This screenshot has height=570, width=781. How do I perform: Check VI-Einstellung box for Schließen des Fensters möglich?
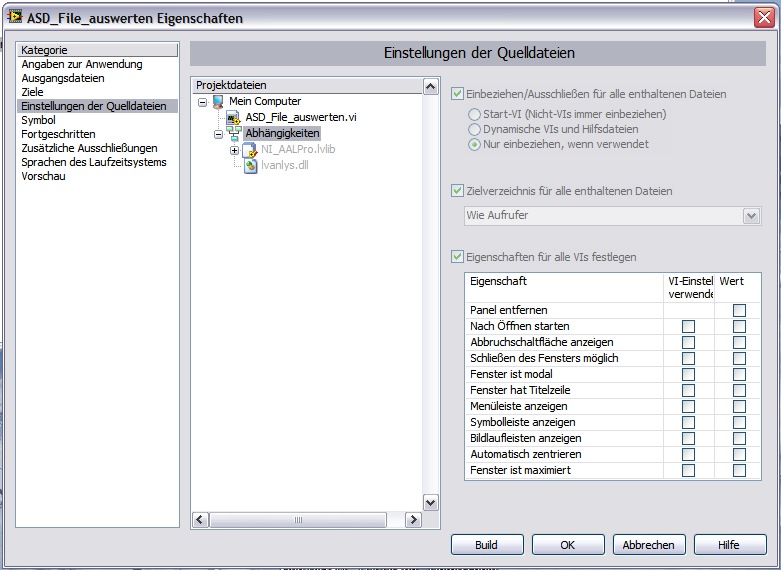(x=688, y=358)
